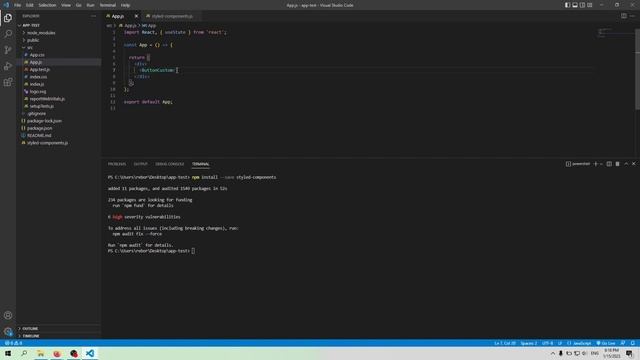Open the Search view in activity bar
Viewport: 640px width, 360px height.
(x=8, y=34)
